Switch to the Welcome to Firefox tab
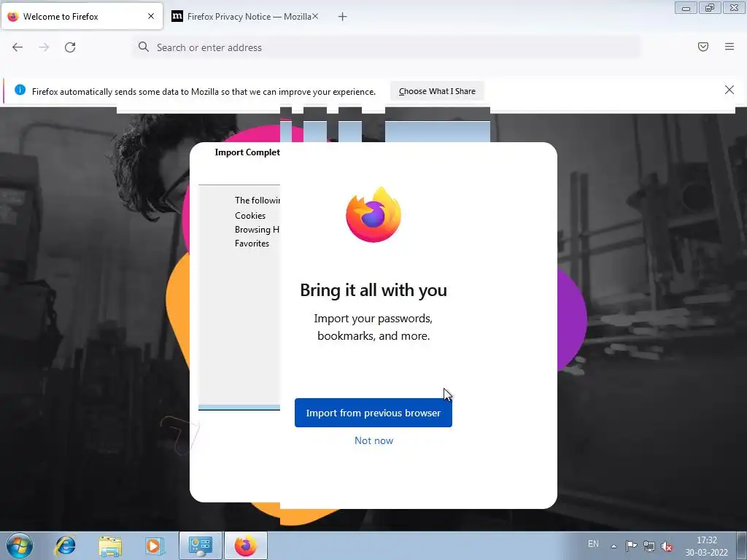The width and height of the screenshot is (747, 560). point(82,16)
